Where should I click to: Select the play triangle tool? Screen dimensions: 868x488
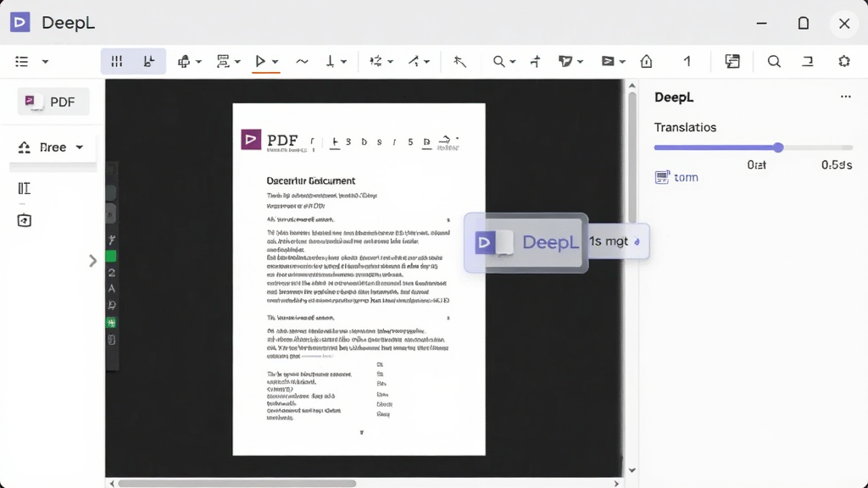click(x=260, y=61)
